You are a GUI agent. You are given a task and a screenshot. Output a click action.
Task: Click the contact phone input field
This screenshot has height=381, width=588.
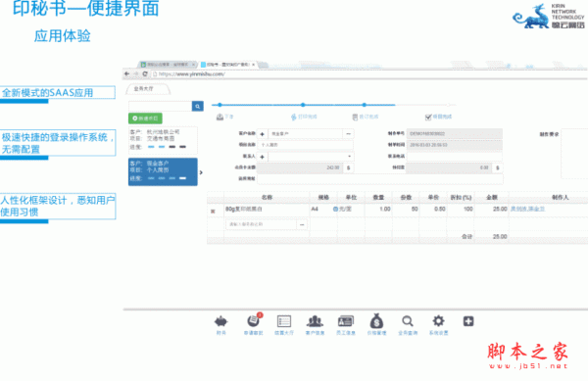(x=455, y=157)
